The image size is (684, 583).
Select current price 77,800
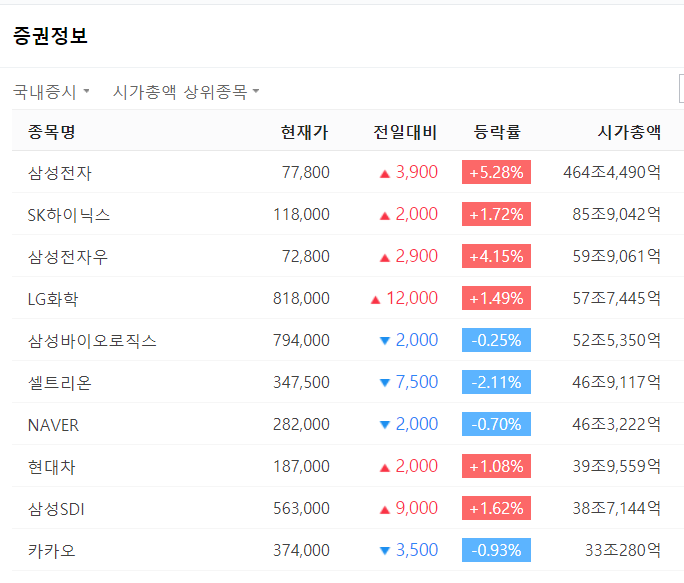coord(305,172)
